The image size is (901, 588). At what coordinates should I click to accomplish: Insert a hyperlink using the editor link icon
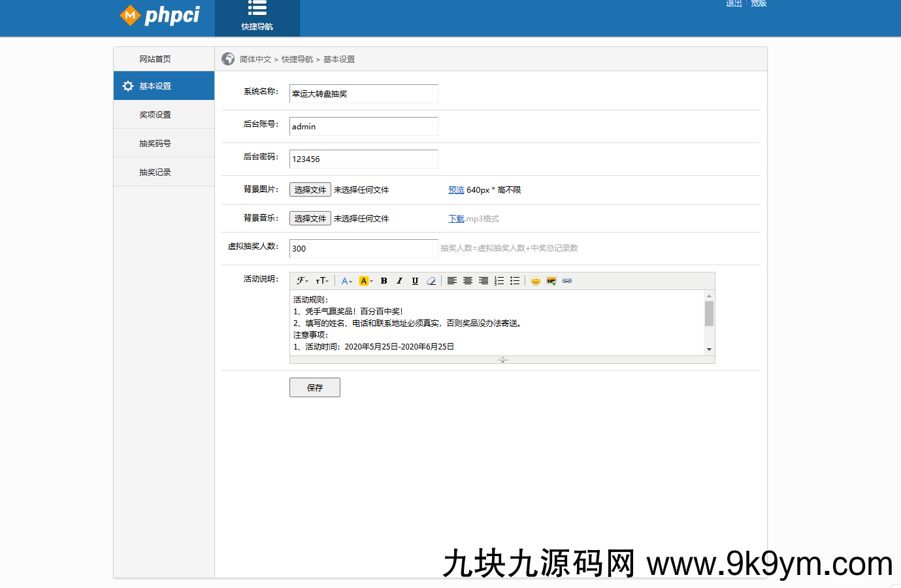[x=567, y=280]
